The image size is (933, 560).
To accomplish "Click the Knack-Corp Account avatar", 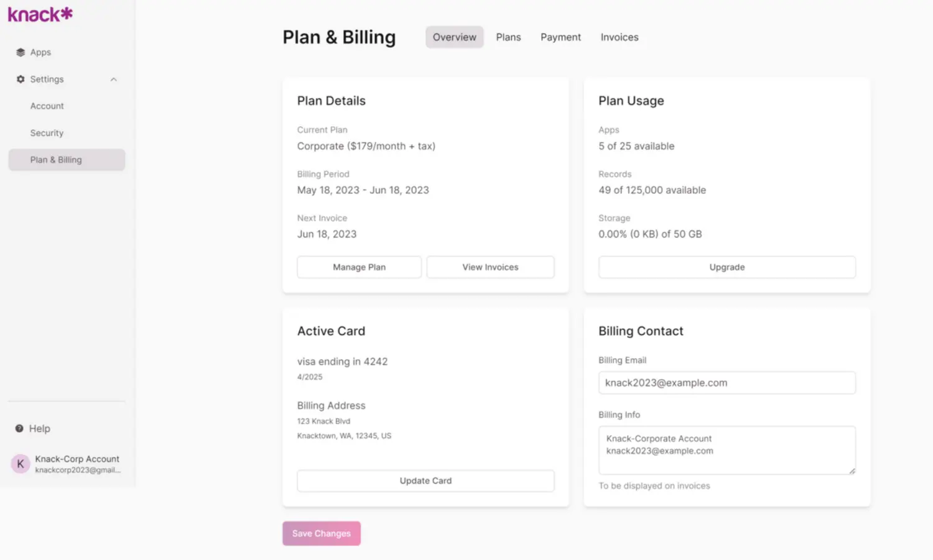I will (x=19, y=463).
